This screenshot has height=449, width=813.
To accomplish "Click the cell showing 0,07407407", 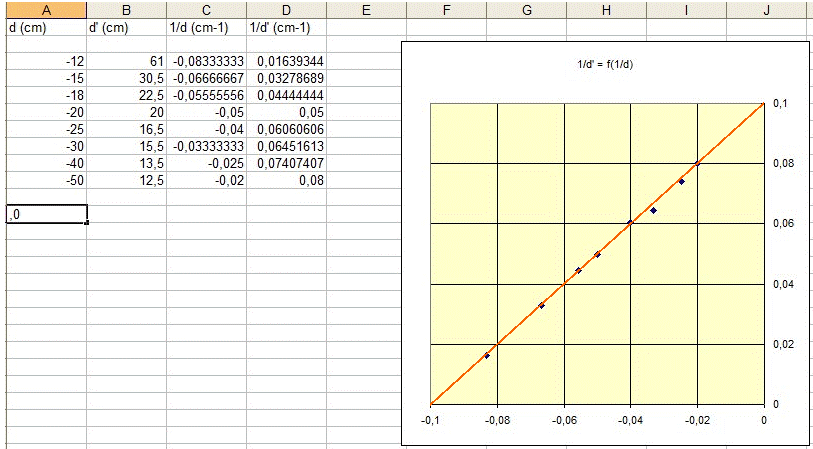I will (286, 164).
